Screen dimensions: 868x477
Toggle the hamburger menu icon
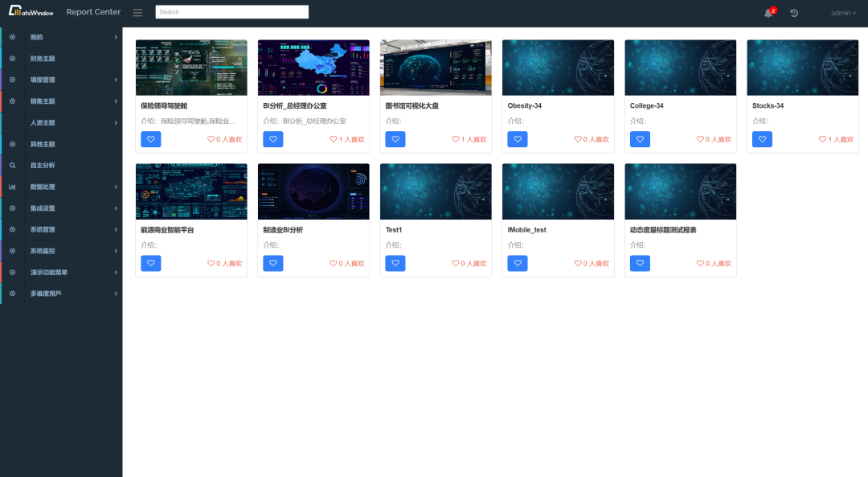coord(137,13)
